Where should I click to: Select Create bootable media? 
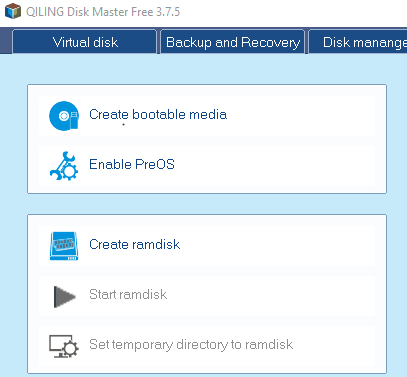(x=207, y=116)
